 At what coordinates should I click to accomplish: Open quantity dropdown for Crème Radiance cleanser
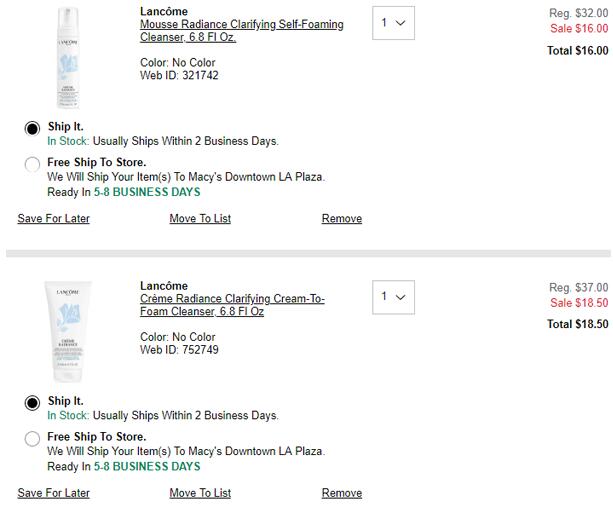tap(393, 297)
